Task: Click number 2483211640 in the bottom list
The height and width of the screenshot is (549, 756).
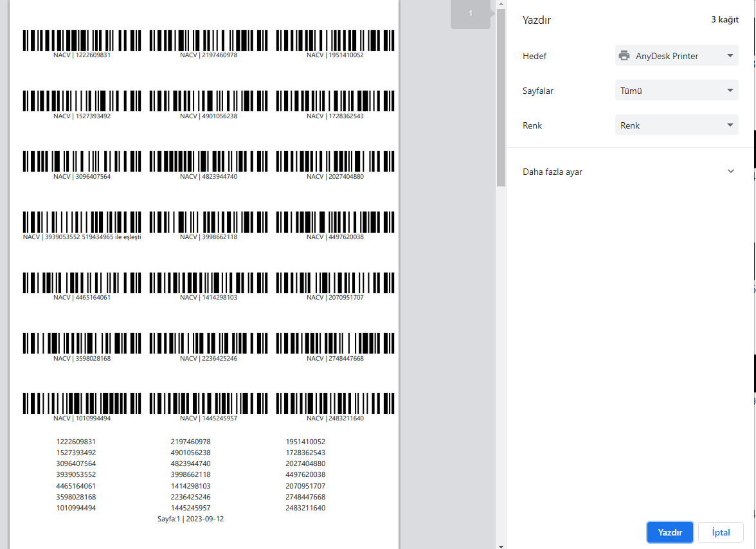Action: coord(305,508)
